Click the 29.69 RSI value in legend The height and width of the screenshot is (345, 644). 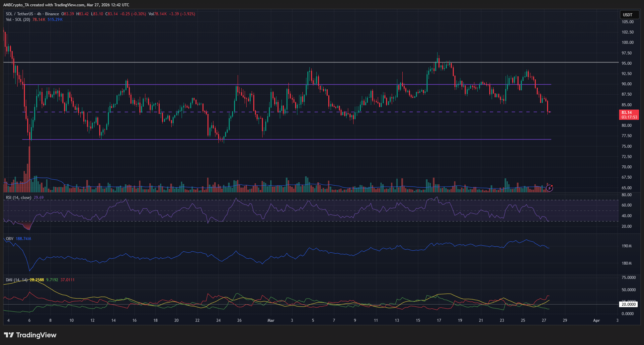click(39, 198)
